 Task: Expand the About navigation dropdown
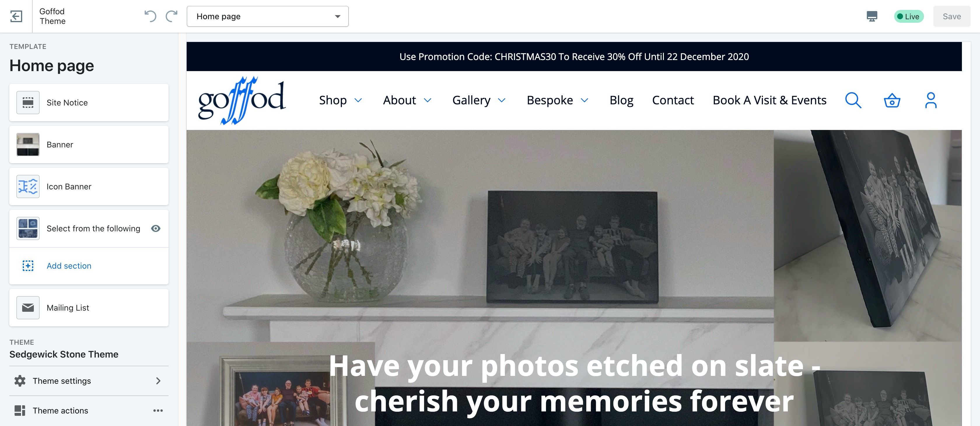point(428,100)
